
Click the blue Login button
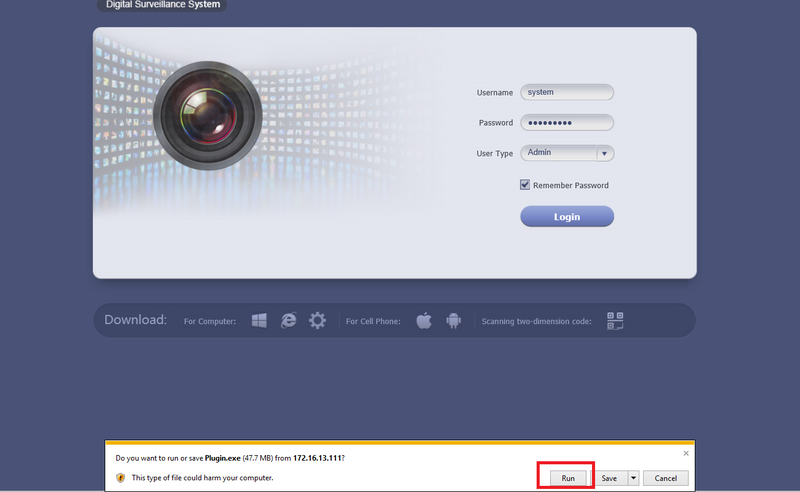click(x=567, y=216)
